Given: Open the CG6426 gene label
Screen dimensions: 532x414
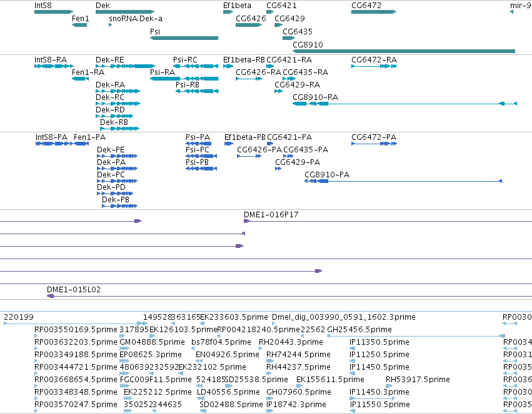Looking at the screenshot, I should coord(251,19).
